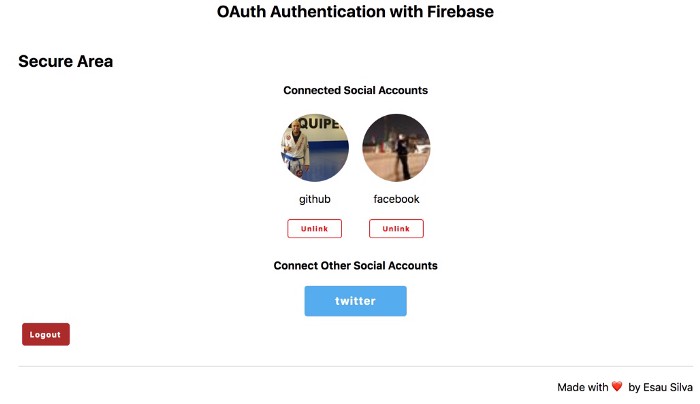This screenshot has width=700, height=404.
Task: Click the word Firebase in the page title
Action: pyautogui.click(x=455, y=12)
